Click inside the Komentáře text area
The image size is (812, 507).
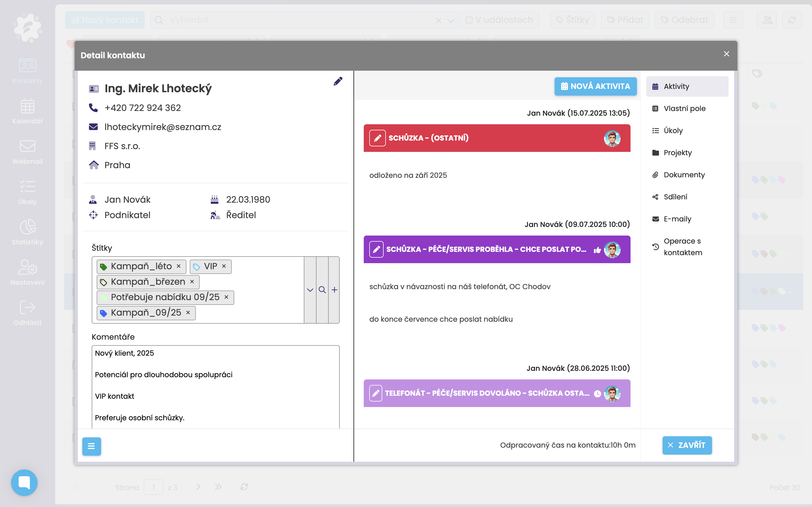(215, 385)
